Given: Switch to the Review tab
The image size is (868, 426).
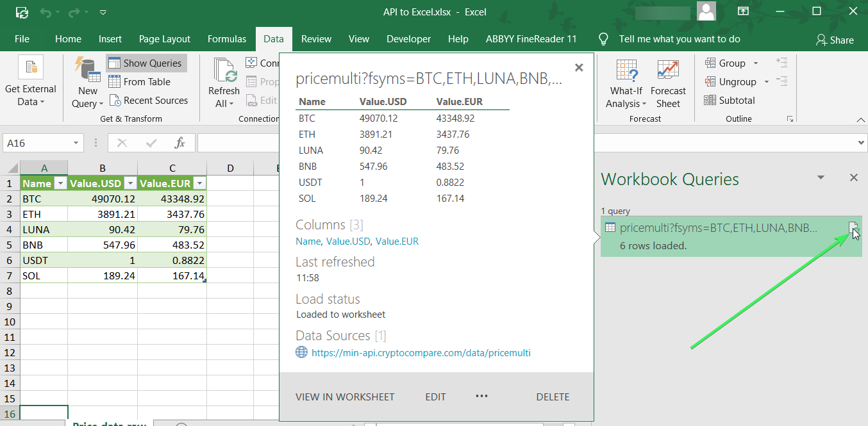Looking at the screenshot, I should click(x=316, y=39).
